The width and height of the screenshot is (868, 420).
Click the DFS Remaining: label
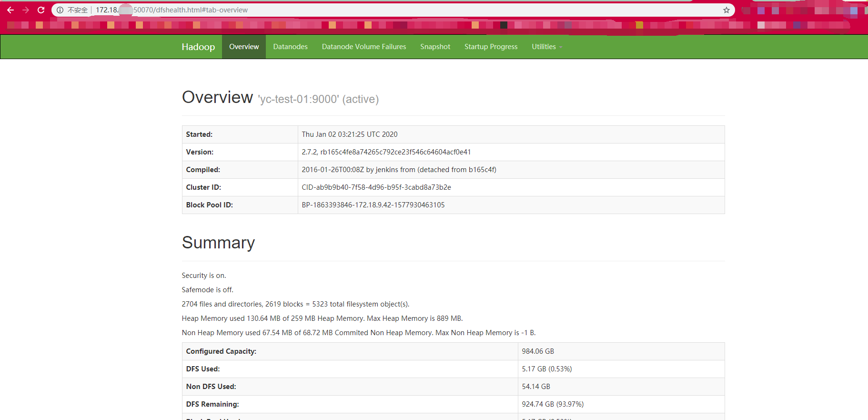point(212,404)
